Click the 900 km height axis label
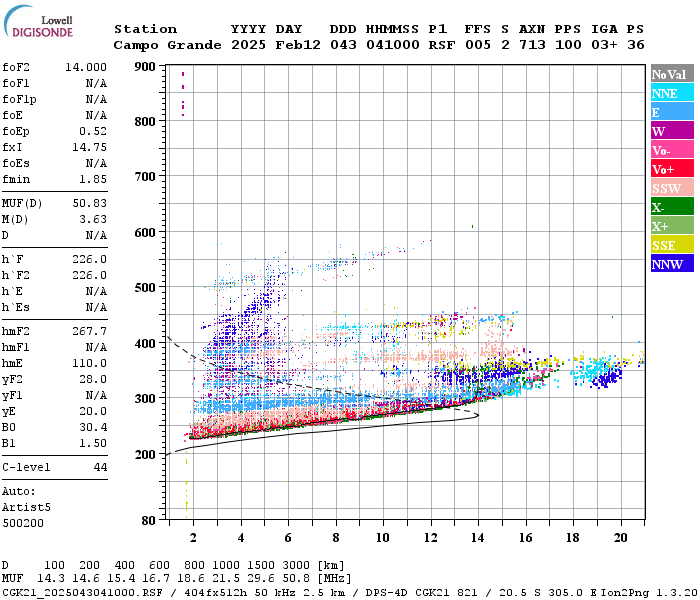 pyautogui.click(x=145, y=67)
